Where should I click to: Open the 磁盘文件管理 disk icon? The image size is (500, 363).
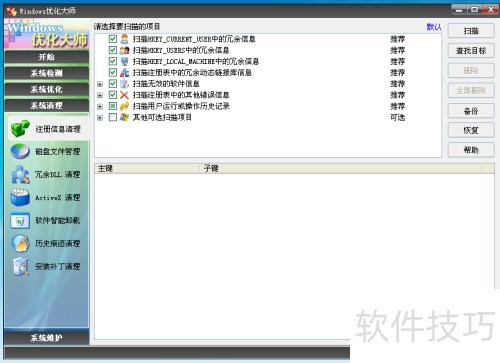(x=20, y=152)
